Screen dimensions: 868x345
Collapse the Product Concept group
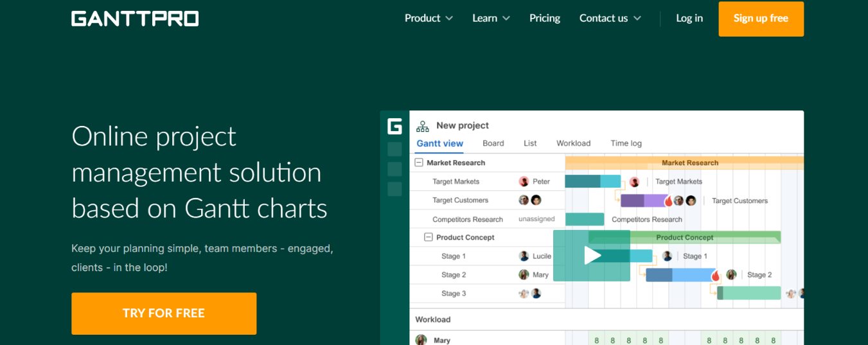point(429,238)
